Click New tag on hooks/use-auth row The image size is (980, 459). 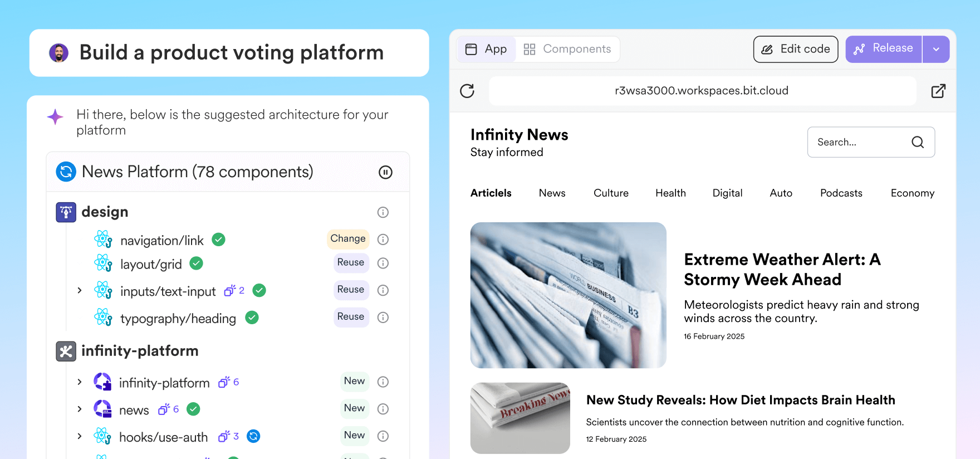click(354, 436)
